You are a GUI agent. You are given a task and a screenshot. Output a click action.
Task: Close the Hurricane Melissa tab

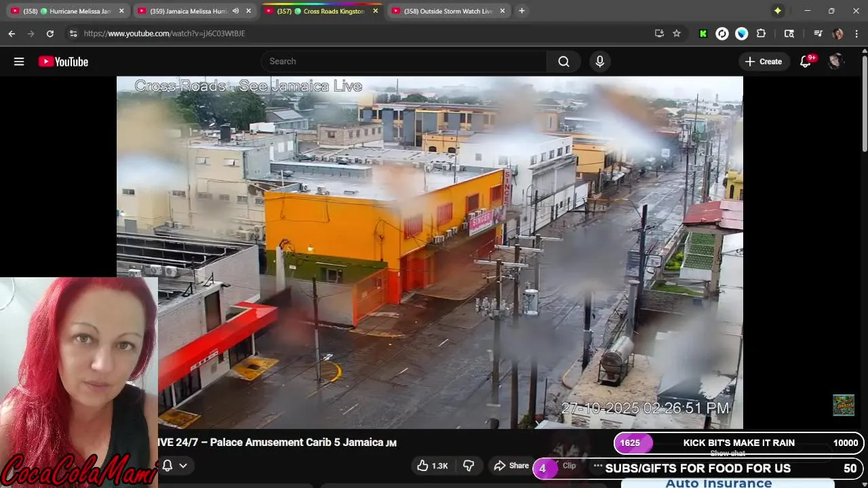point(121,11)
